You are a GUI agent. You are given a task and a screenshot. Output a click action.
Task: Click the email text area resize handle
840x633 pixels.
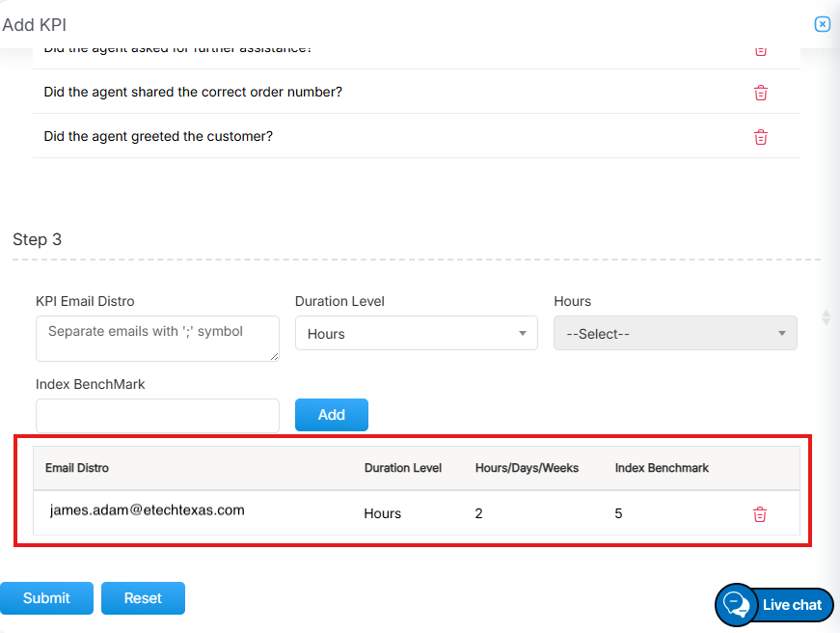[x=274, y=356]
